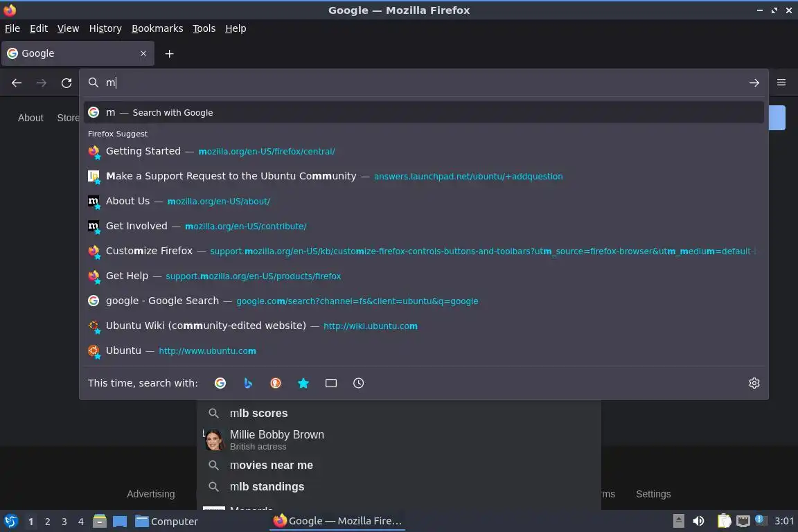Search history using the clock icon
The width and height of the screenshot is (798, 532).
(x=358, y=383)
